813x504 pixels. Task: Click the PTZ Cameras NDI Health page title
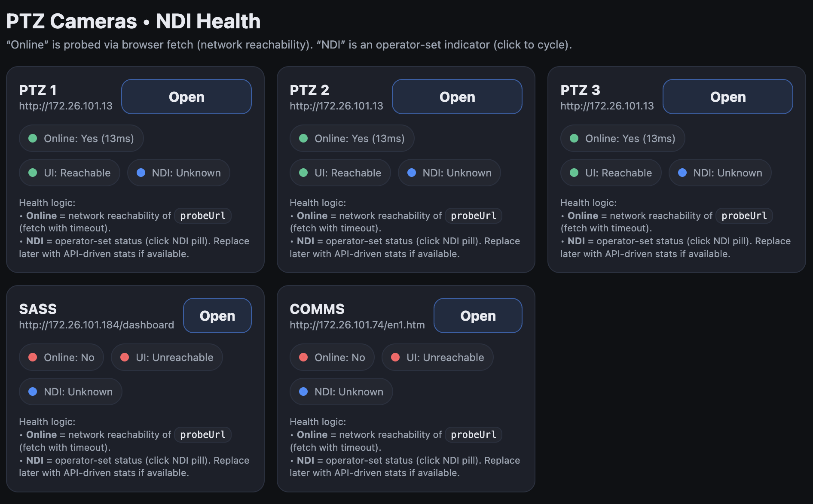(x=133, y=20)
